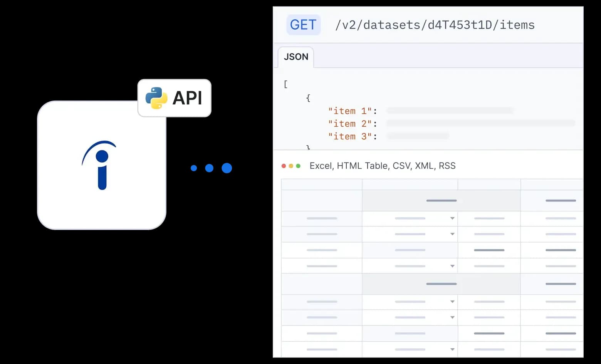The height and width of the screenshot is (364, 601).
Task: Click the green window dot
Action: click(x=298, y=166)
